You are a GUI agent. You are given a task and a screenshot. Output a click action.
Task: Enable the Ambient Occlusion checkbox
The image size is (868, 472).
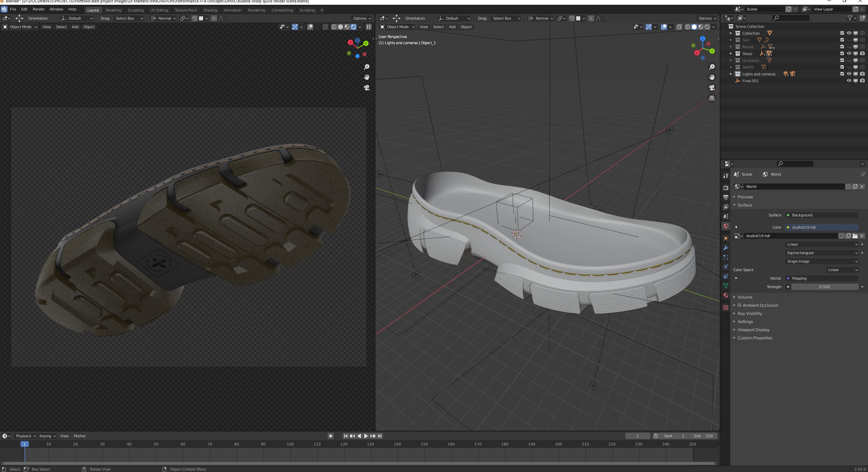[739, 305]
